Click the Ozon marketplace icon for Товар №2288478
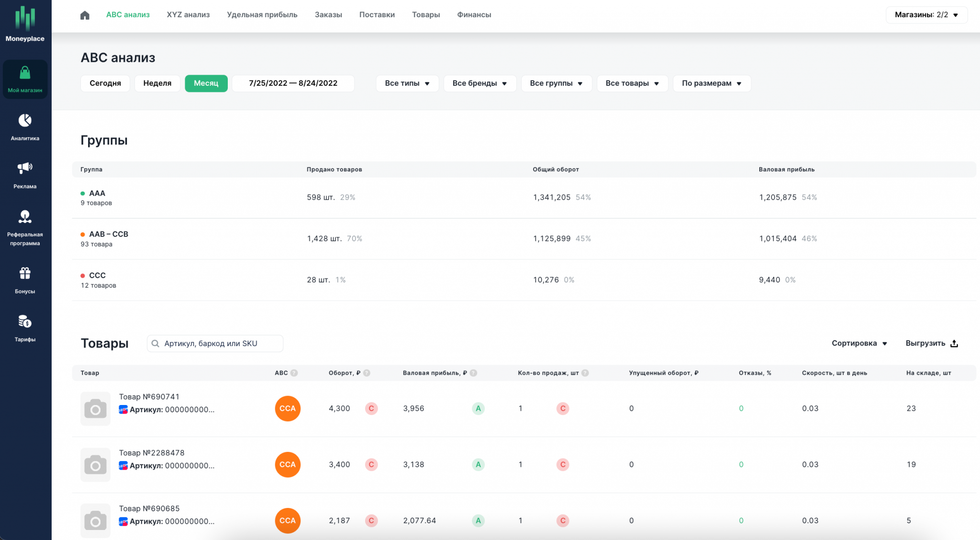Image resolution: width=980 pixels, height=540 pixels. click(123, 465)
